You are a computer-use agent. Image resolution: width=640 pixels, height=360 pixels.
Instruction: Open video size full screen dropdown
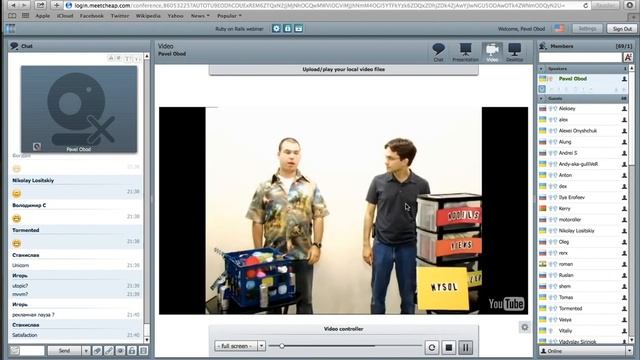[x=261, y=346]
